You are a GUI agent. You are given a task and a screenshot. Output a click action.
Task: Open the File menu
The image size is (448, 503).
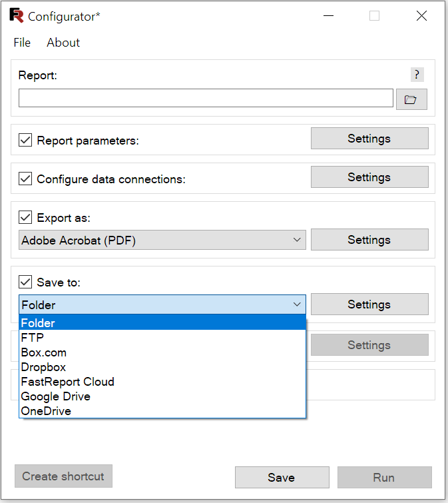pos(22,43)
